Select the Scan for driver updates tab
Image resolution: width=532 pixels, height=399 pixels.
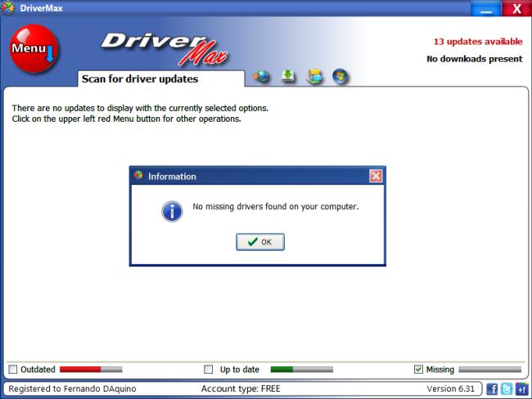[161, 78]
